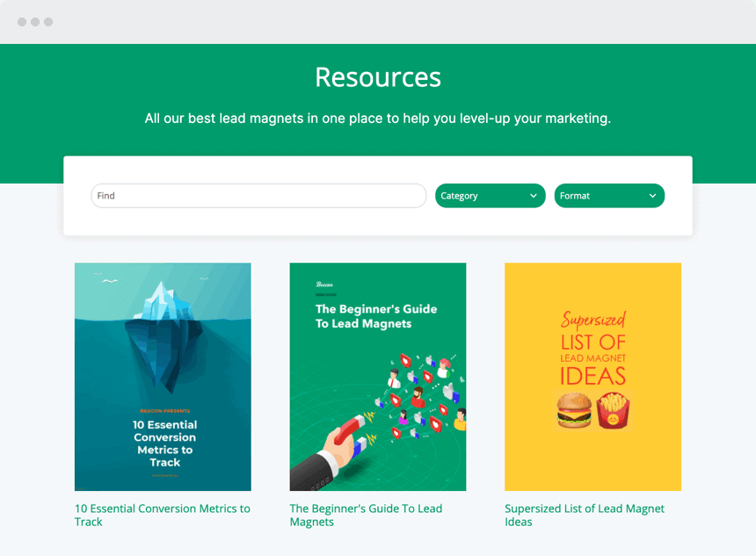The width and height of the screenshot is (756, 556).
Task: Select the yellow Supersized List cover
Action: pos(592,376)
